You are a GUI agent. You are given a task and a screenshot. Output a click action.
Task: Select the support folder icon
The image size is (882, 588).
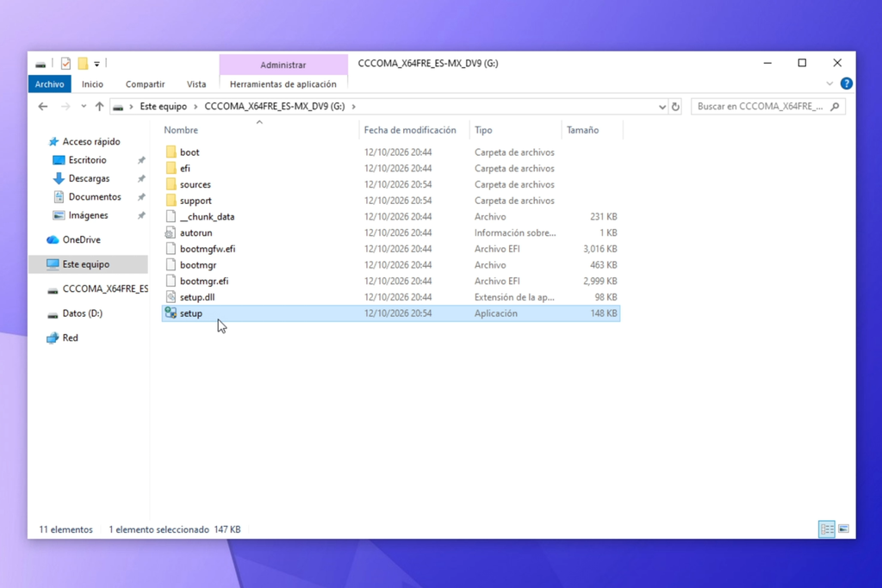(x=171, y=200)
